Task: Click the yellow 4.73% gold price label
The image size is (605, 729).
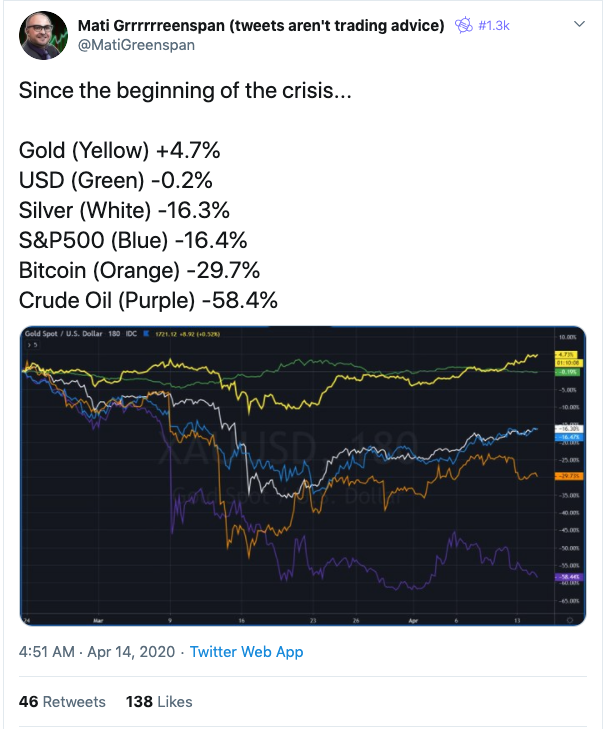Action: [x=566, y=354]
